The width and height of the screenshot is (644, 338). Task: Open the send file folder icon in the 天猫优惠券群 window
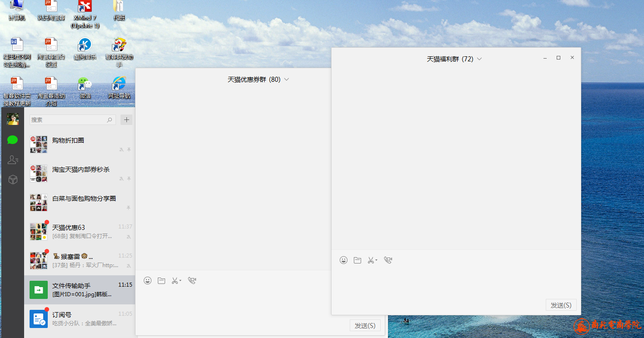click(161, 281)
